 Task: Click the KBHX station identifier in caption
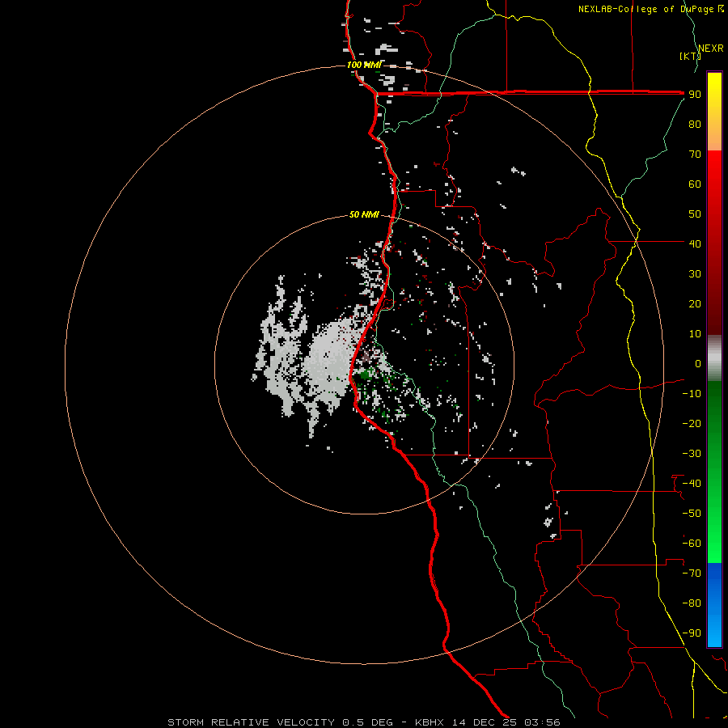click(430, 722)
